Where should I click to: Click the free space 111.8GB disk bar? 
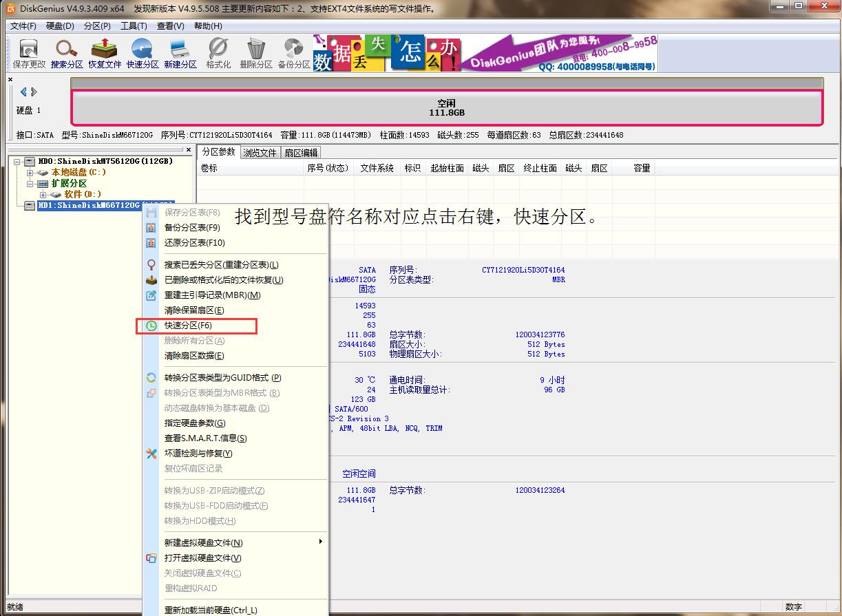coord(447,107)
